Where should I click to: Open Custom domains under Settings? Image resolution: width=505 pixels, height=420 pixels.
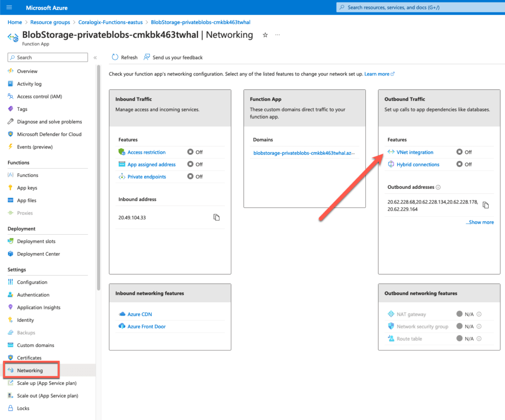36,345
